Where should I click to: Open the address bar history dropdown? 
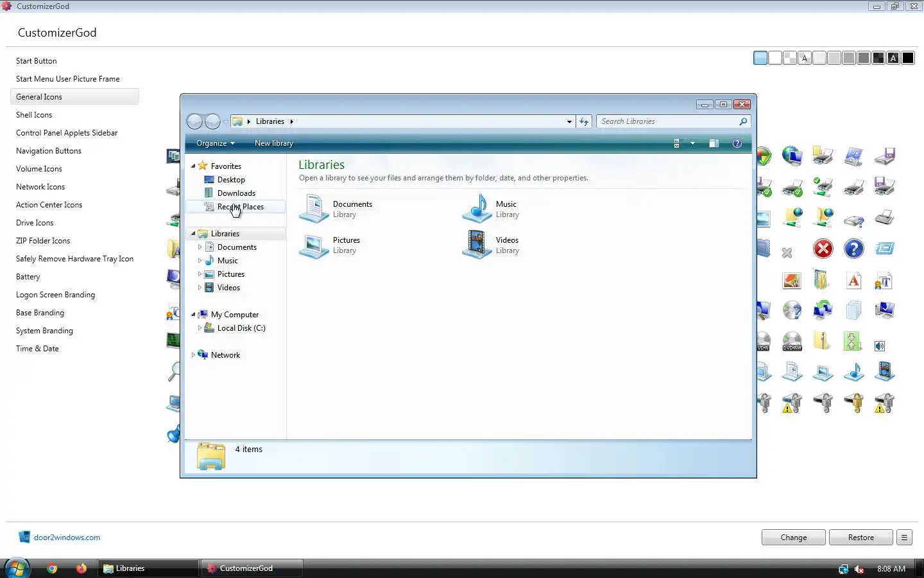point(569,121)
